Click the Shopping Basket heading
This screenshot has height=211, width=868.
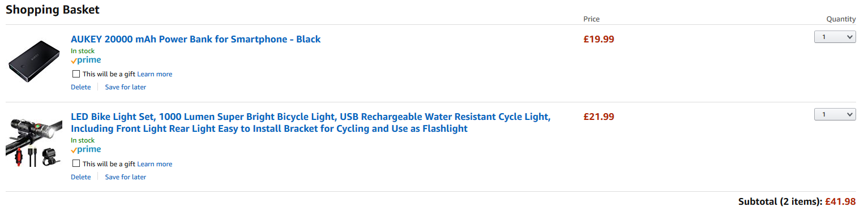pyautogui.click(x=53, y=10)
